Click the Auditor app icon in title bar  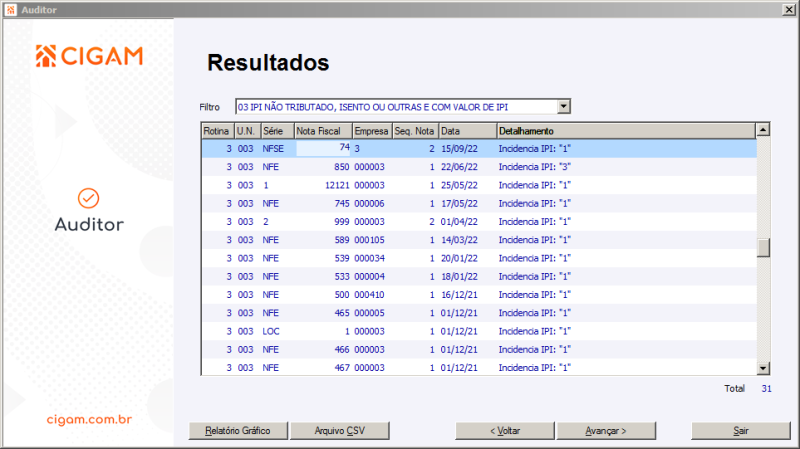(x=11, y=10)
